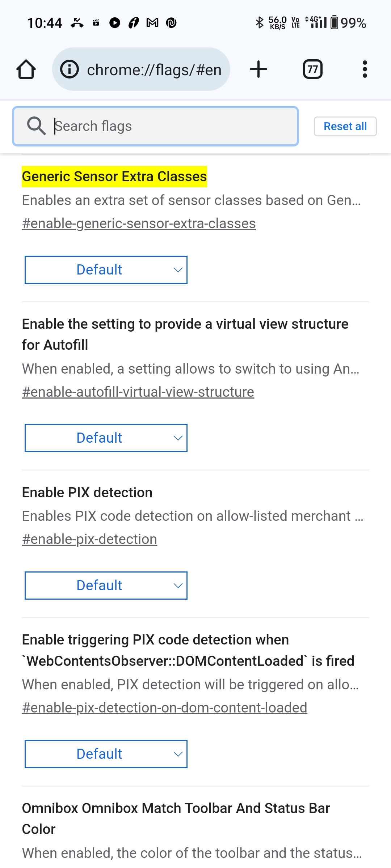Expand Generic Sensor Extra Classes Default dropdown

[x=106, y=270]
